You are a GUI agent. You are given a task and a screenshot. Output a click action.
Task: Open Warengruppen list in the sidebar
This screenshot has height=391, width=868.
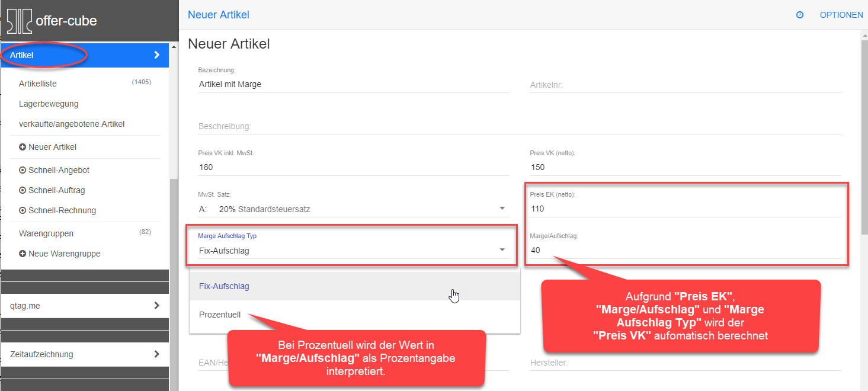[46, 233]
